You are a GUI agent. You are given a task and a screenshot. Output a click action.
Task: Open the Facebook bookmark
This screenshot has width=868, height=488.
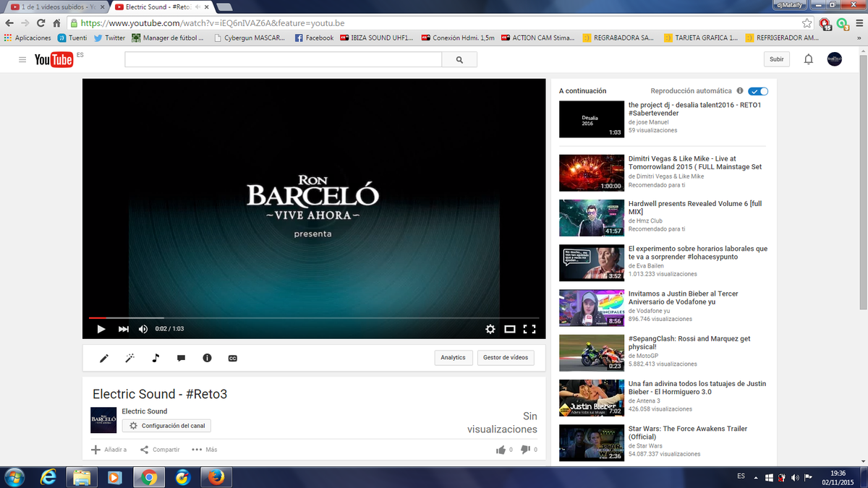point(314,38)
